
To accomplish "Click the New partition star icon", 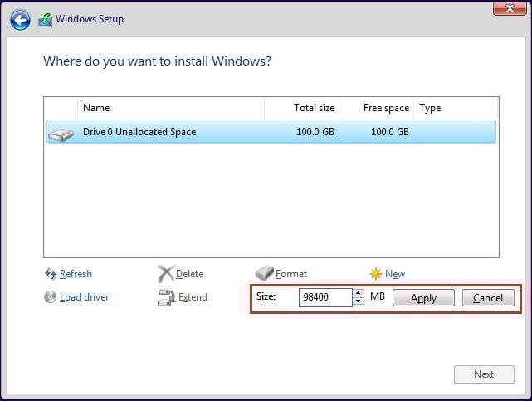I will tap(376, 274).
